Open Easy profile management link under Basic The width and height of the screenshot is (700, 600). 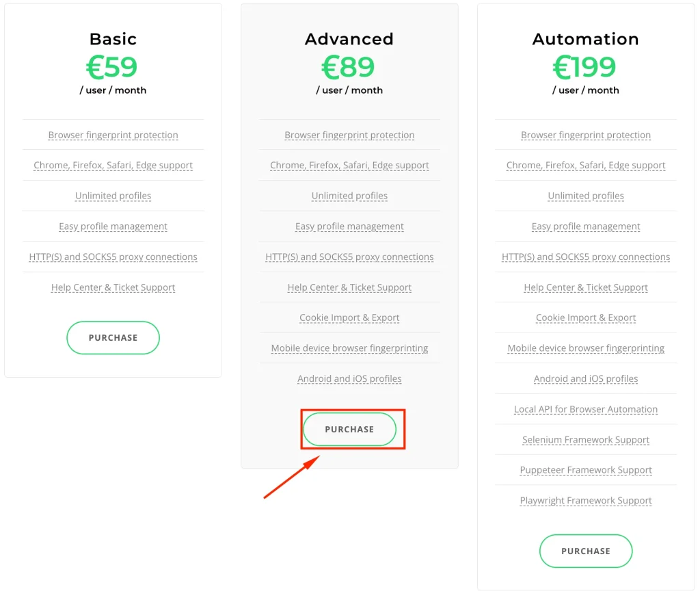pyautogui.click(x=113, y=226)
